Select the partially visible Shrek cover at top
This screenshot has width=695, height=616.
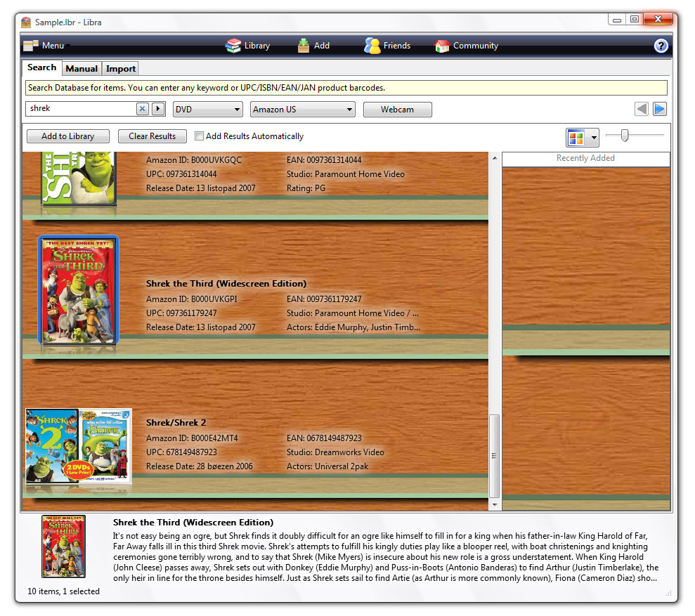click(x=79, y=178)
